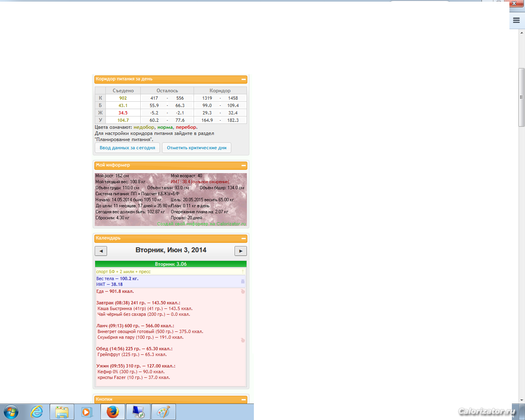
Task: Click the eaten carbs value 104.7
Action: [x=123, y=120]
